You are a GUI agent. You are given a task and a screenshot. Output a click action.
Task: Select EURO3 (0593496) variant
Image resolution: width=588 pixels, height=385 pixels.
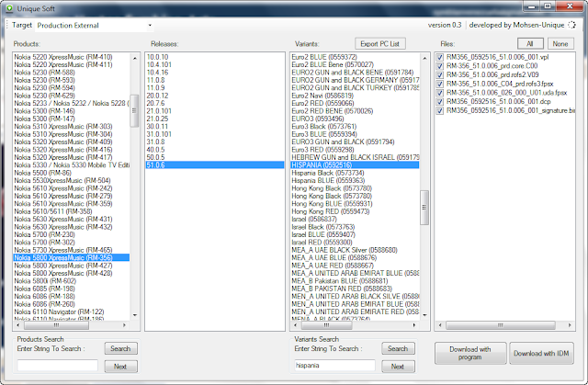(x=318, y=119)
